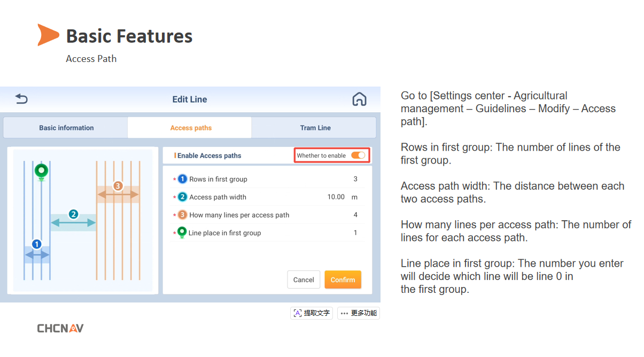Open the Tram Line tab

click(x=315, y=128)
